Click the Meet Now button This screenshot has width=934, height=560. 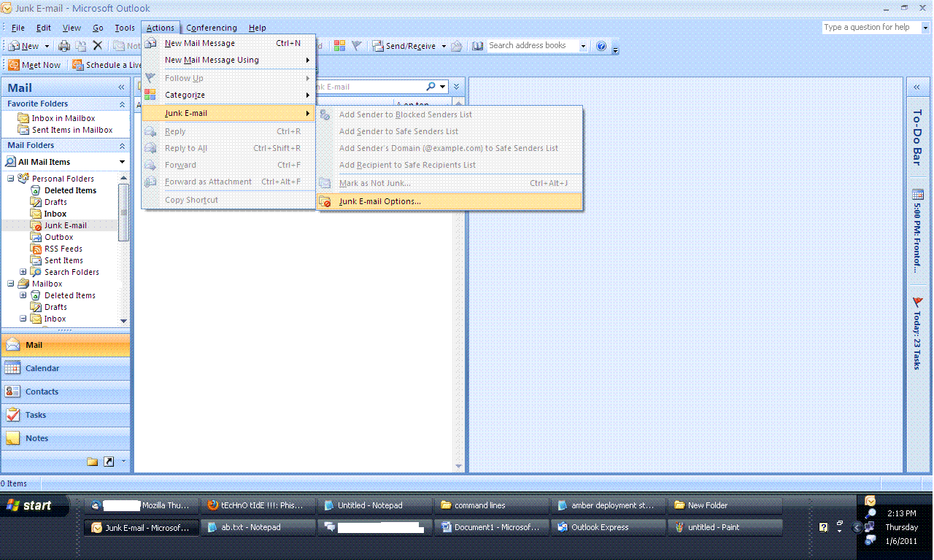[35, 65]
